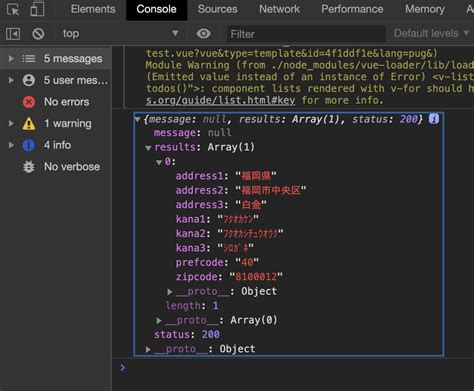Open the Default levels dropdown
The image size is (474, 391).
431,34
